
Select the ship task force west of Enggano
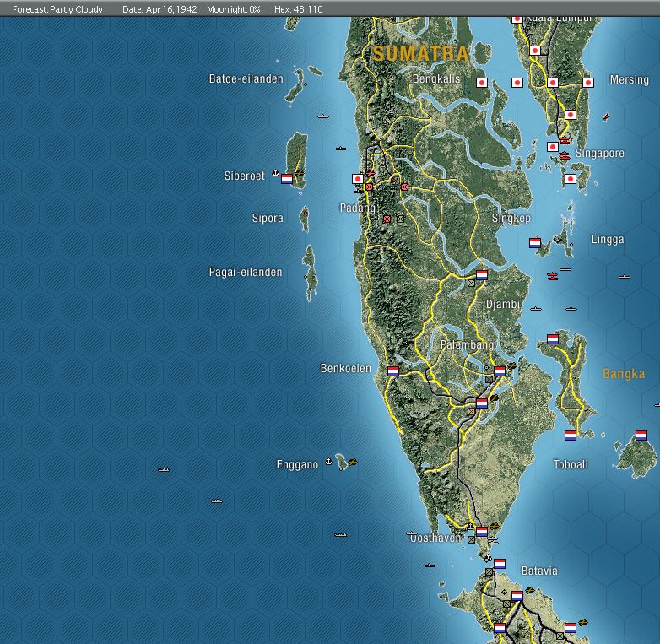click(x=164, y=469)
